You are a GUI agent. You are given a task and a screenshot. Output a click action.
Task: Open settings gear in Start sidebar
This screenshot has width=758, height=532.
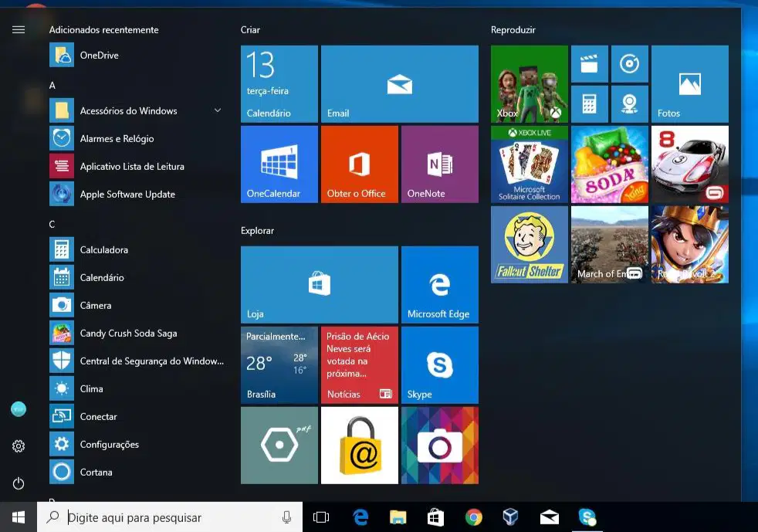click(x=19, y=446)
